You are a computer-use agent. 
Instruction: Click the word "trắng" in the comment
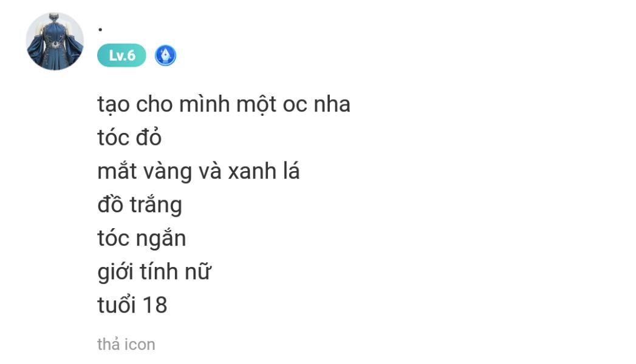(156, 205)
